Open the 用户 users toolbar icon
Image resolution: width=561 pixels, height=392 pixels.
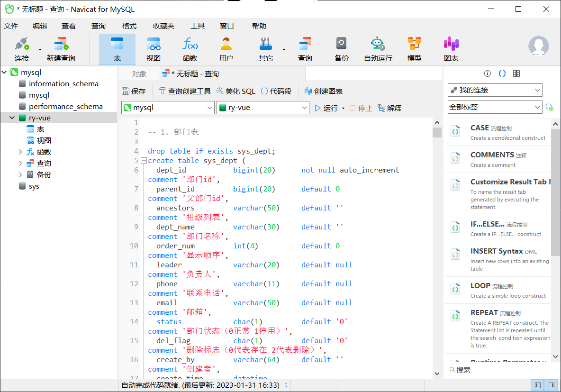tap(226, 49)
